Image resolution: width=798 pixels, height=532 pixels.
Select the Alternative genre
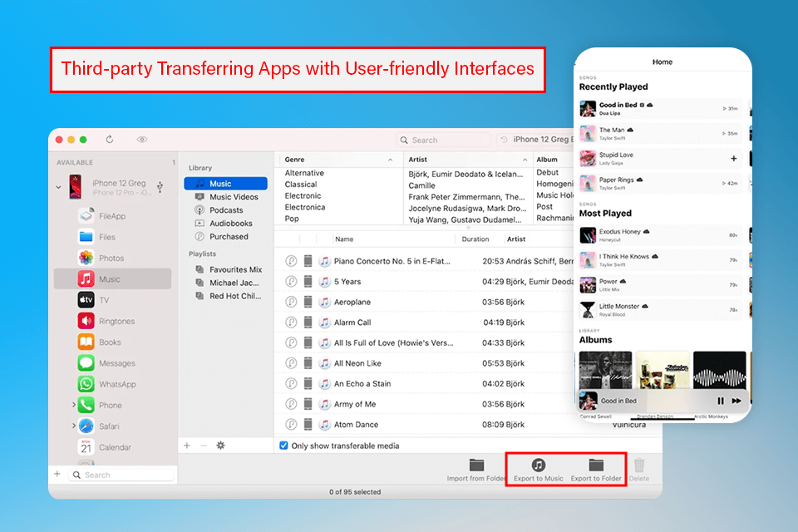tap(304, 173)
